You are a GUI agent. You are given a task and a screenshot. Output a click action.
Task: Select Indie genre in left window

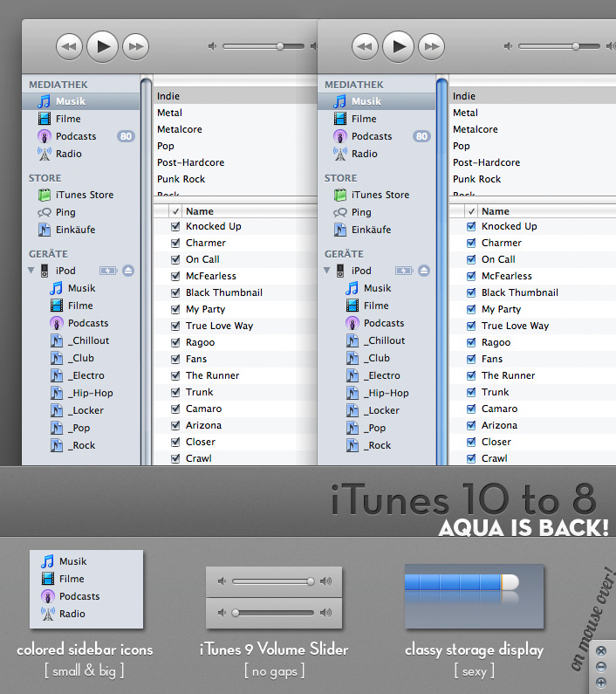tap(236, 96)
